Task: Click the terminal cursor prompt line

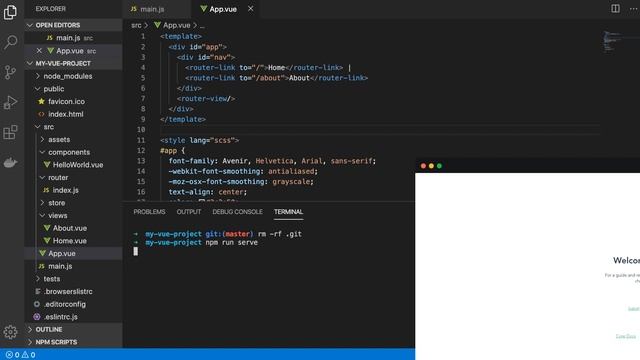Action: pos(136,251)
